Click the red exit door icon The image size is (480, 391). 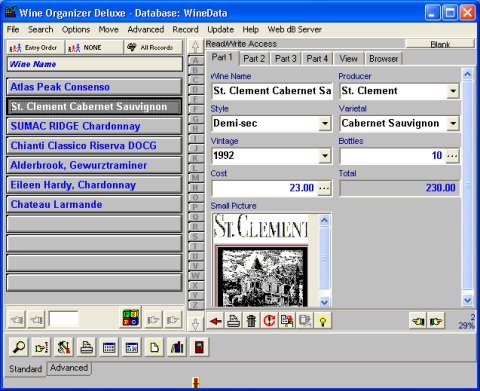pos(199,347)
